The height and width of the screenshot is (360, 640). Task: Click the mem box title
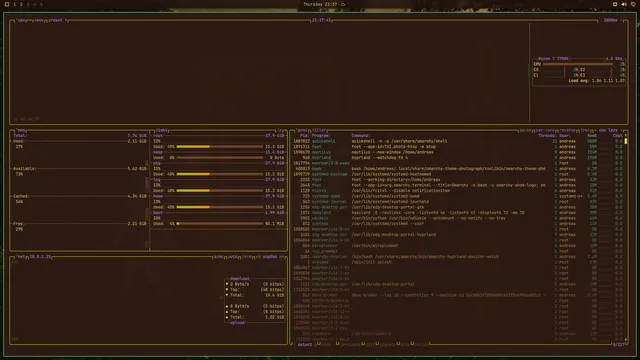pyautogui.click(x=21, y=130)
